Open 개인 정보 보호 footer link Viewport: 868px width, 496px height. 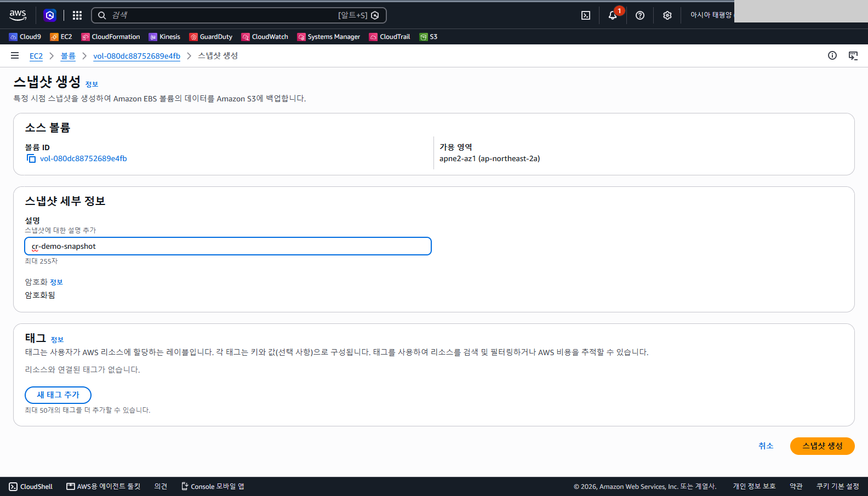(x=754, y=487)
